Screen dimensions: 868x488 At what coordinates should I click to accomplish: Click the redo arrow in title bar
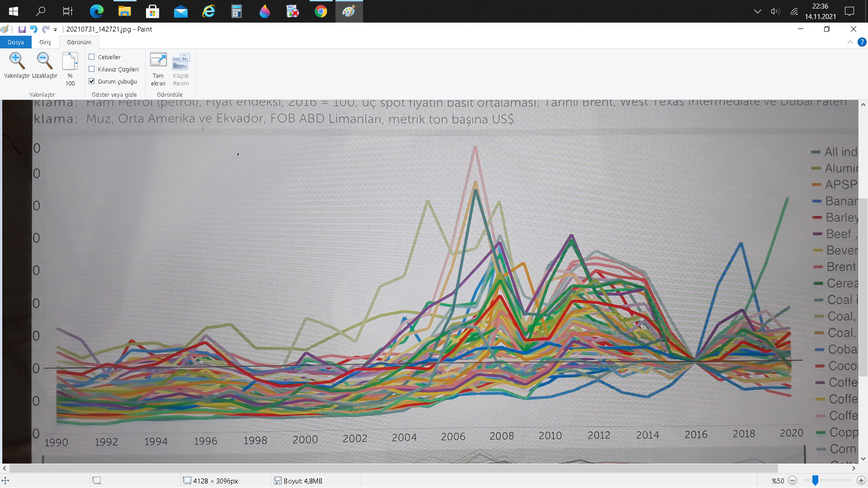(45, 29)
